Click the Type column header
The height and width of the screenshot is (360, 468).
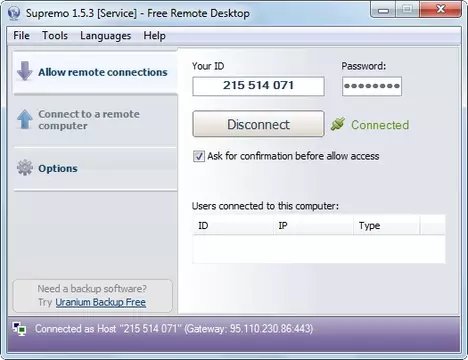coord(387,226)
